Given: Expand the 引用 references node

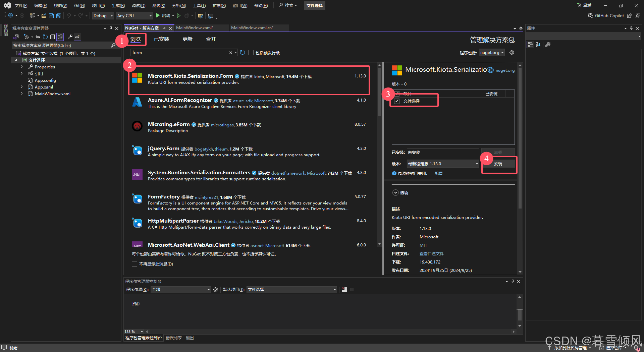Looking at the screenshot, I should [21, 73].
